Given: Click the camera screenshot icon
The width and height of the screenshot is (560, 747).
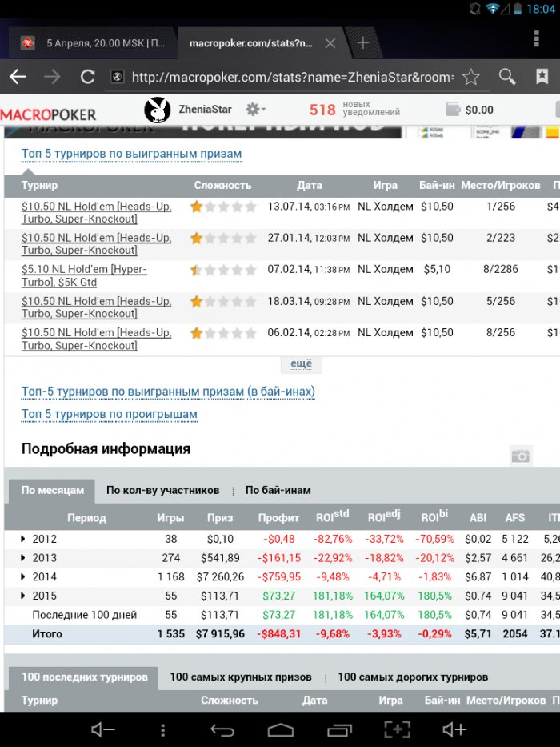Looking at the screenshot, I should [x=521, y=456].
